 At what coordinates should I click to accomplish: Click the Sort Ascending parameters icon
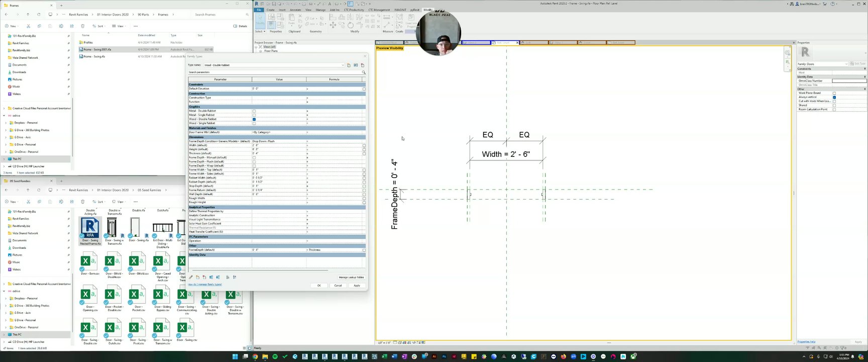pyautogui.click(x=228, y=277)
